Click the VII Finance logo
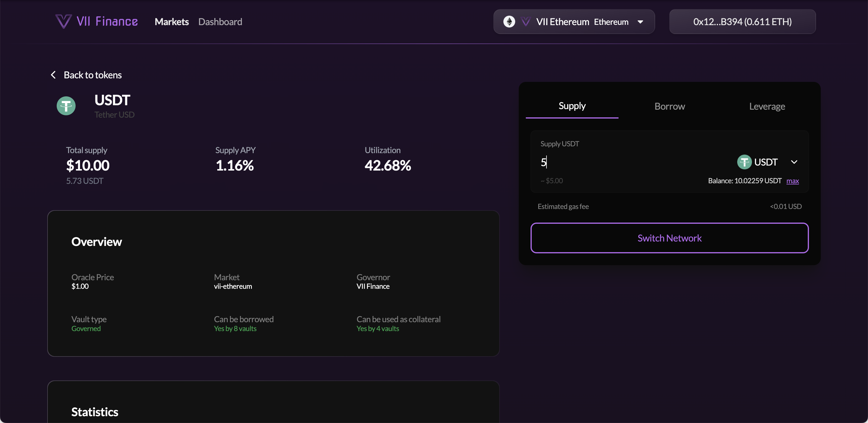The width and height of the screenshot is (868, 423). pos(96,21)
